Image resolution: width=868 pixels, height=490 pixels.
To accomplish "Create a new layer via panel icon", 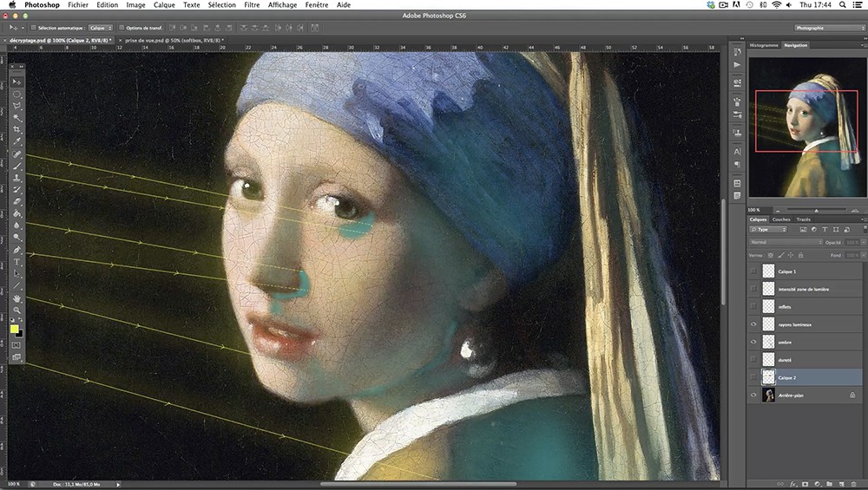I will pos(842,484).
